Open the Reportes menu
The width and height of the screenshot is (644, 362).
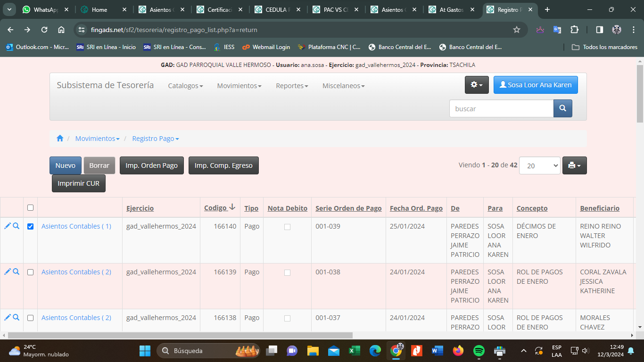tap(292, 86)
